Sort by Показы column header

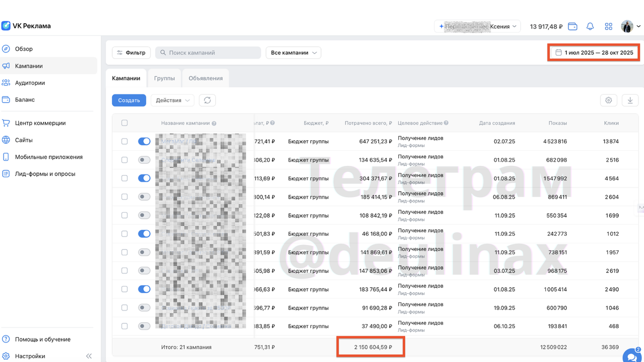[x=558, y=123]
